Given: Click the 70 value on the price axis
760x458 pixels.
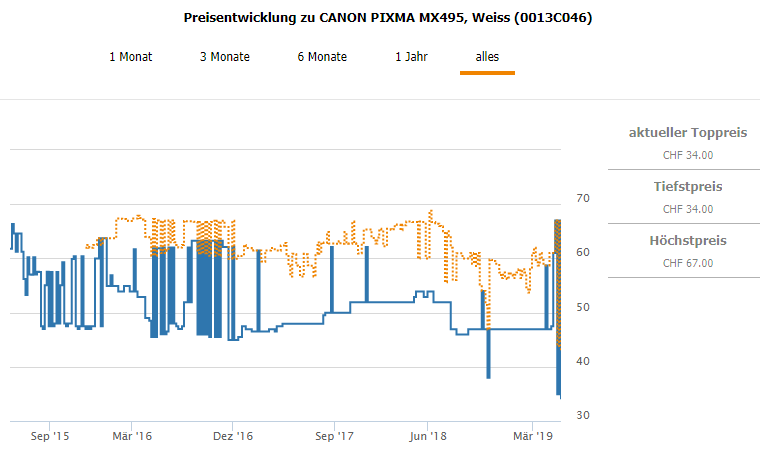Looking at the screenshot, I should (585, 199).
